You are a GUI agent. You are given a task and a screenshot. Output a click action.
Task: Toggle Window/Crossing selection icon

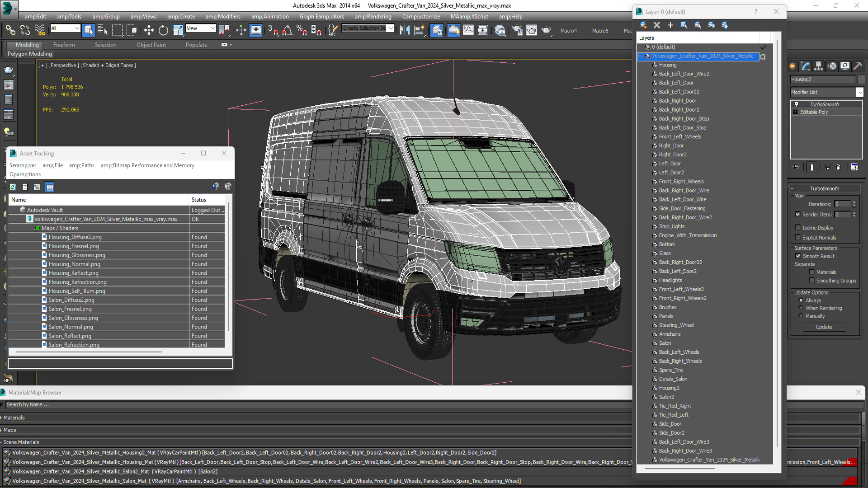click(132, 30)
